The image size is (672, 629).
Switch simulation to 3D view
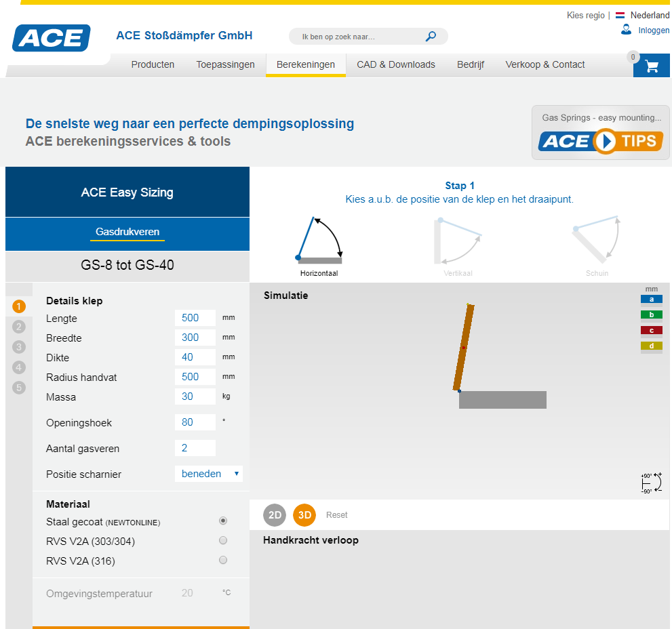coord(304,515)
